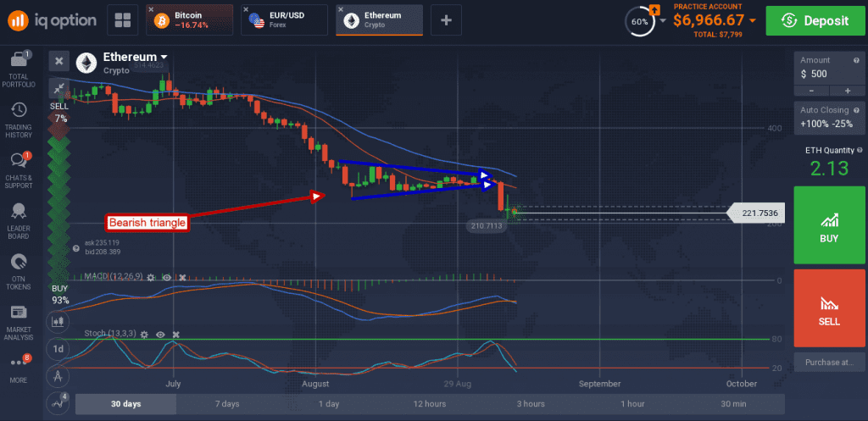
Task: Click the 60% profile progress ring
Action: coord(640,22)
